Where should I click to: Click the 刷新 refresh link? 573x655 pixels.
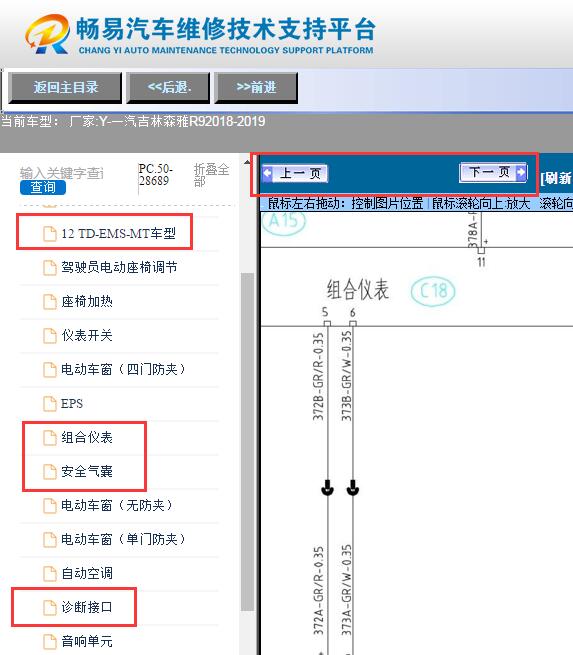[x=557, y=178]
